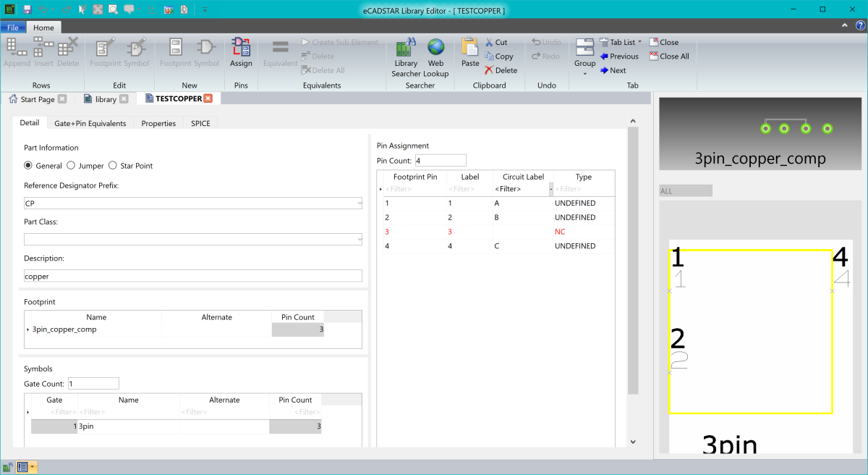Select the Jumper radio button

coord(71,165)
